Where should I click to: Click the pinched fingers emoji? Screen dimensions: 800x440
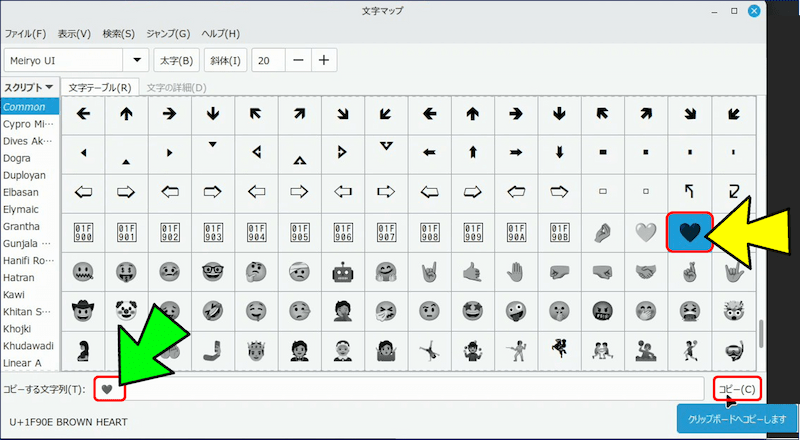point(602,232)
